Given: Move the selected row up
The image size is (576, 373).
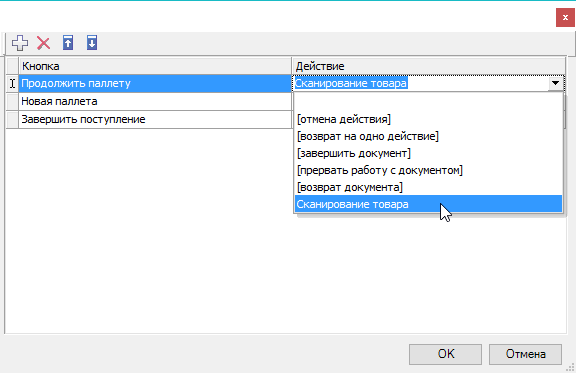Looking at the screenshot, I should [68, 43].
